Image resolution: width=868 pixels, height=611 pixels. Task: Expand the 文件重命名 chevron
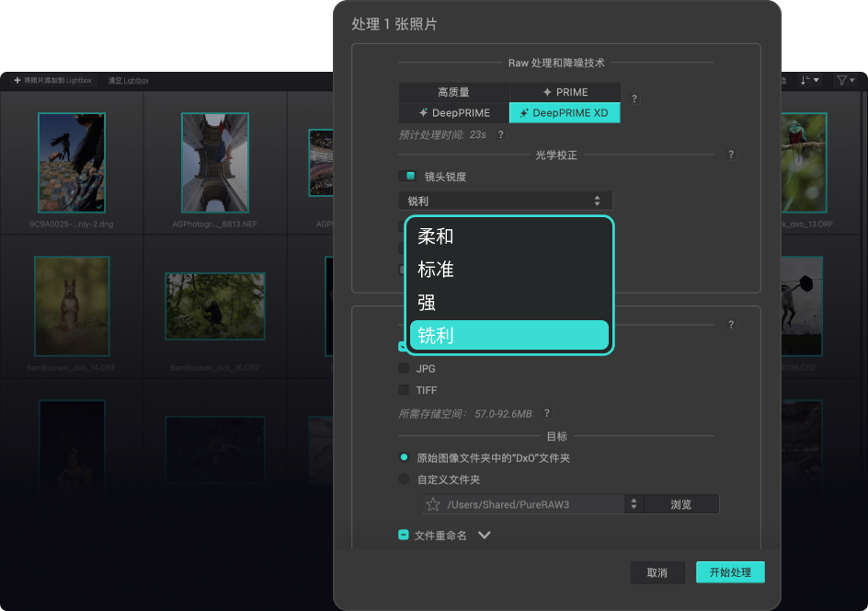pos(485,536)
